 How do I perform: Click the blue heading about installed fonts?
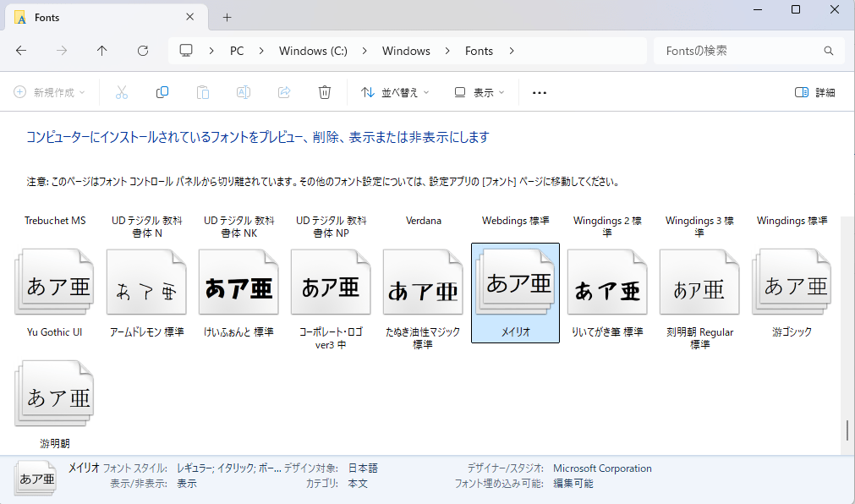point(258,137)
